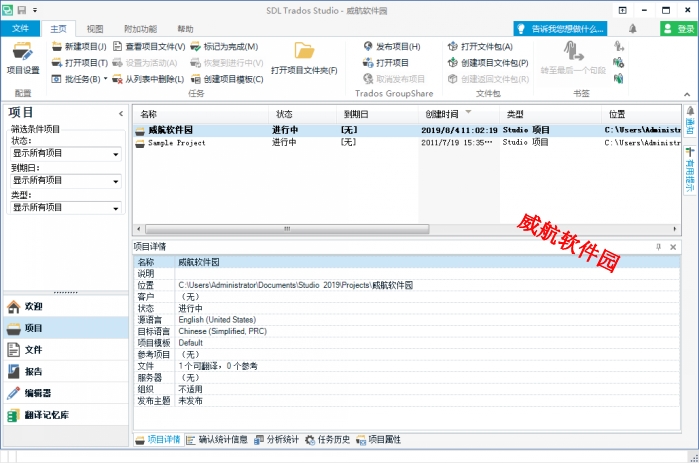
Task: Open project folder (打开项目文件夹)
Action: [x=304, y=58]
